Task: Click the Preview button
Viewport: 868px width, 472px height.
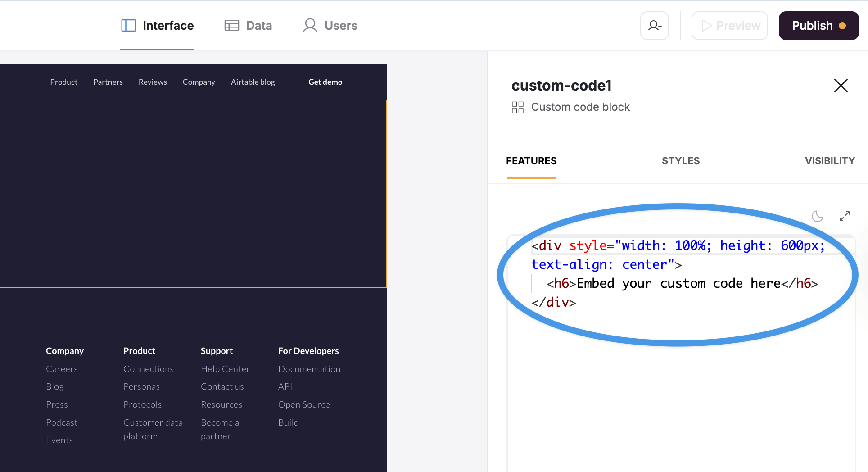Action: click(x=729, y=26)
